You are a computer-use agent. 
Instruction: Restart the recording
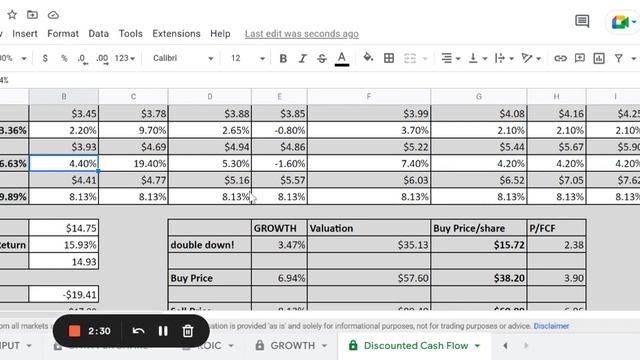[138, 331]
